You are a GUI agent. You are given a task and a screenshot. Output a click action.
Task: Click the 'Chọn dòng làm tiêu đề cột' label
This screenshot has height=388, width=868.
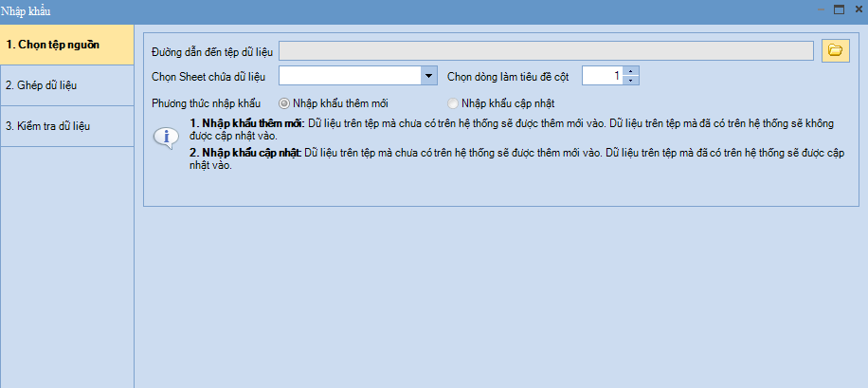[x=508, y=77]
